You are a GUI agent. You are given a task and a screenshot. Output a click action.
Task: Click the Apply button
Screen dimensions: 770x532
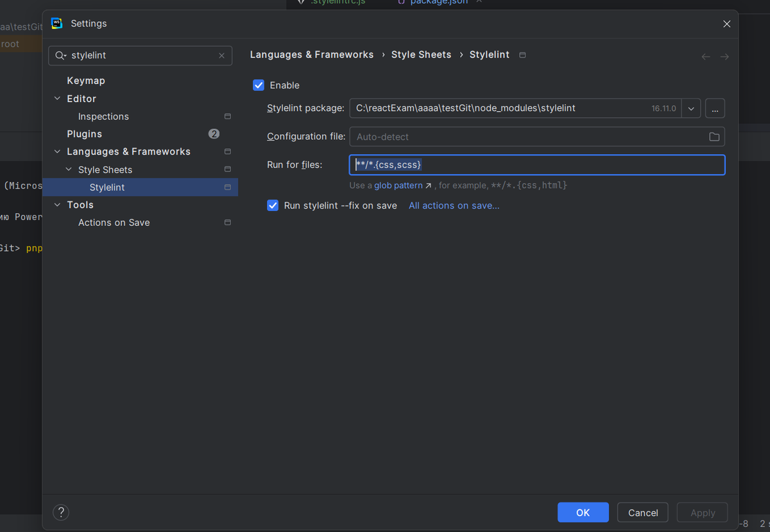(x=703, y=512)
